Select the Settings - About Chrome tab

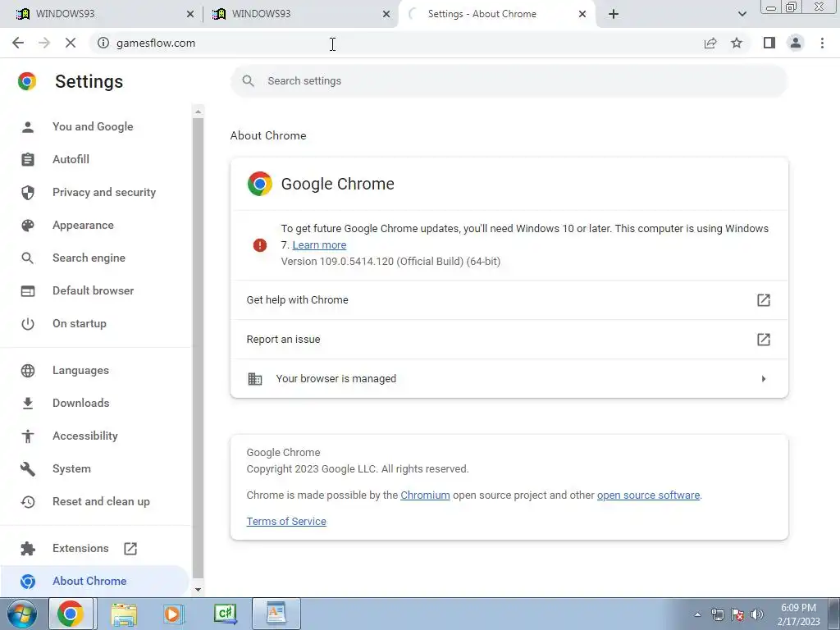click(x=495, y=14)
